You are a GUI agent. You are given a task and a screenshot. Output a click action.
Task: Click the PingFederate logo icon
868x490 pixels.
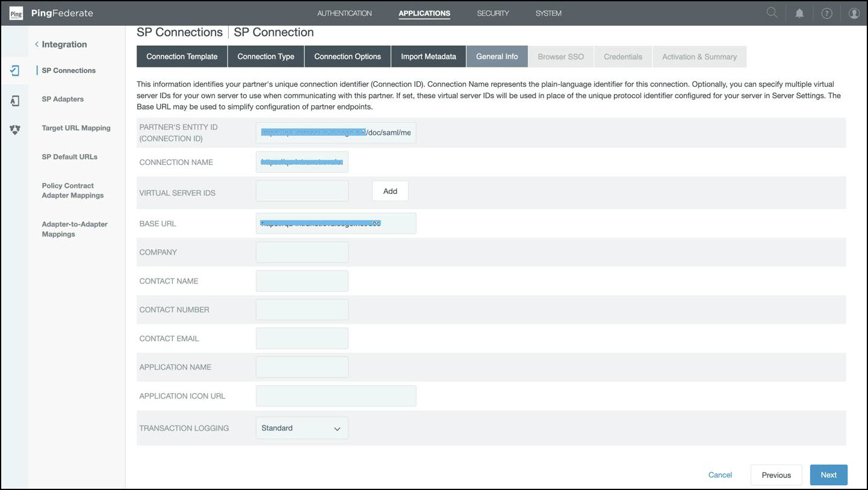point(16,13)
